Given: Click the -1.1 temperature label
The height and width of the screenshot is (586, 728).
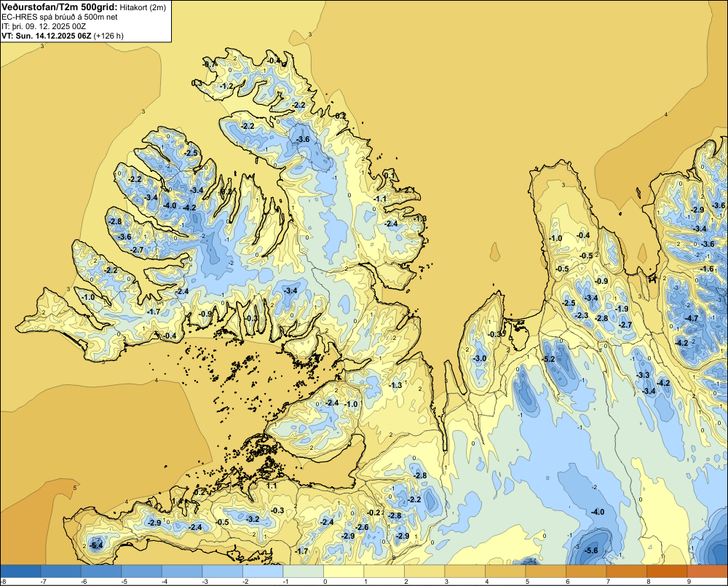Looking at the screenshot, I should click(x=380, y=199).
